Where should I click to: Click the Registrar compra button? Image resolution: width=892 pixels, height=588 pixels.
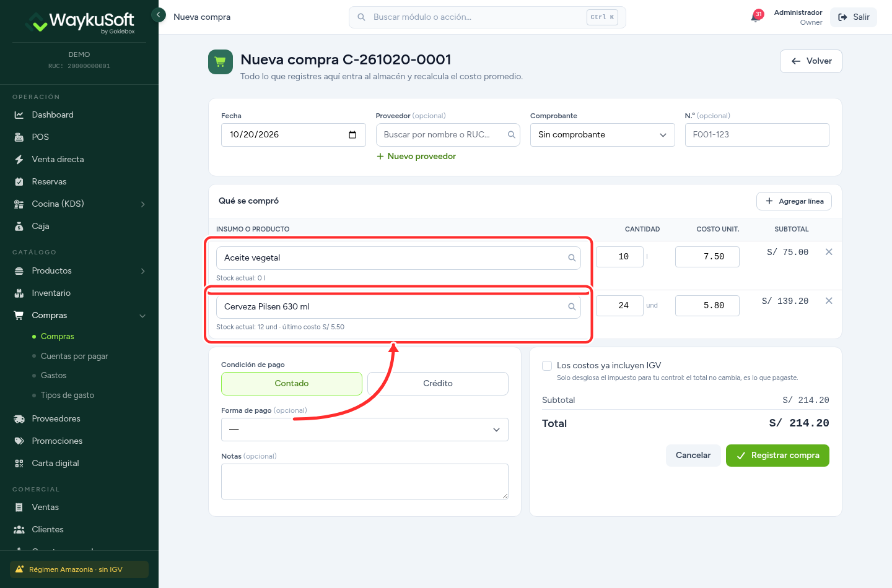[x=777, y=456]
